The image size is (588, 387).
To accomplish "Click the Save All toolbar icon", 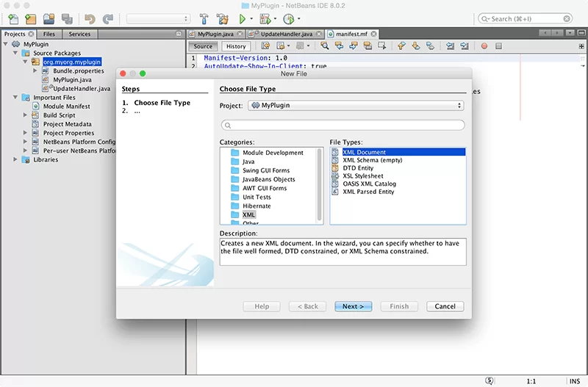I will click(67, 19).
